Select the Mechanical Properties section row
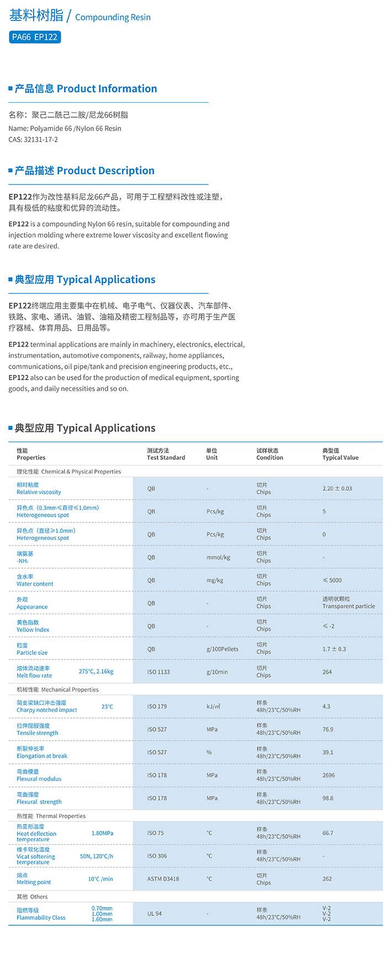This screenshot has width=392, height=980. coord(58,689)
